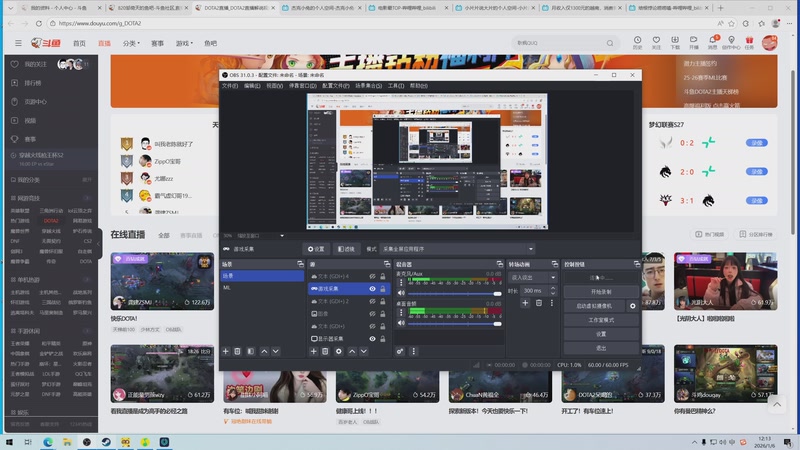Screen dimensions: 800x450
Task: Mute the 麦克风/Aux speaker icon
Action: pyautogui.click(x=401, y=293)
